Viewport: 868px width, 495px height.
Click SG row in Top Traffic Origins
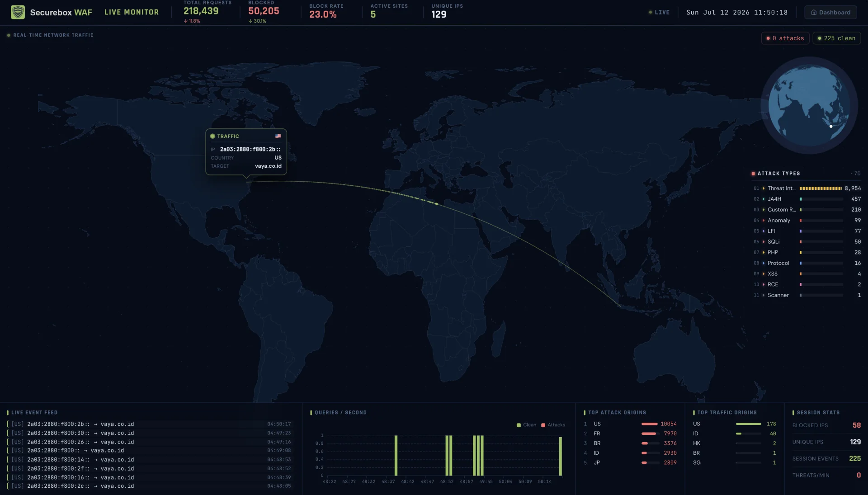click(735, 463)
